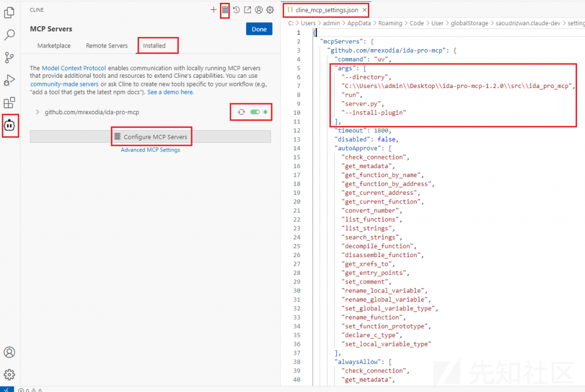Click "convert_number" in the editor

click(370, 210)
